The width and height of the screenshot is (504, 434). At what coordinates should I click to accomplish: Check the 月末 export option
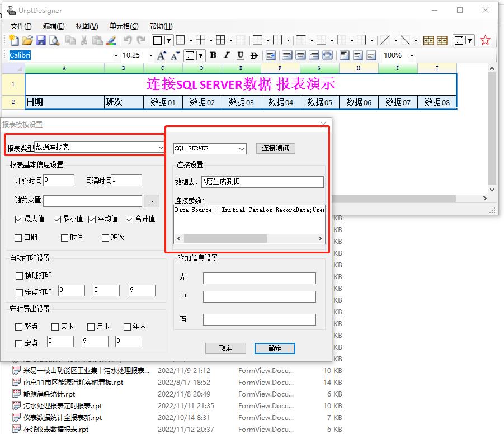[x=90, y=327]
